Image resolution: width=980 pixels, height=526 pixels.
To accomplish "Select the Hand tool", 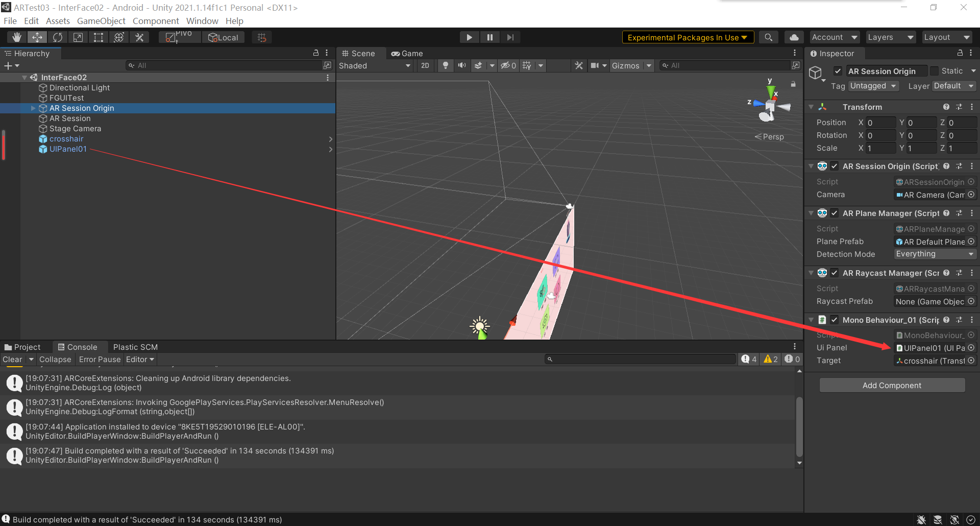I will 17,37.
